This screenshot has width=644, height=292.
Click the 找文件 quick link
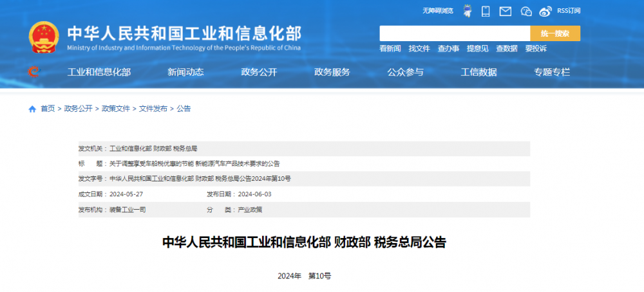pos(419,48)
